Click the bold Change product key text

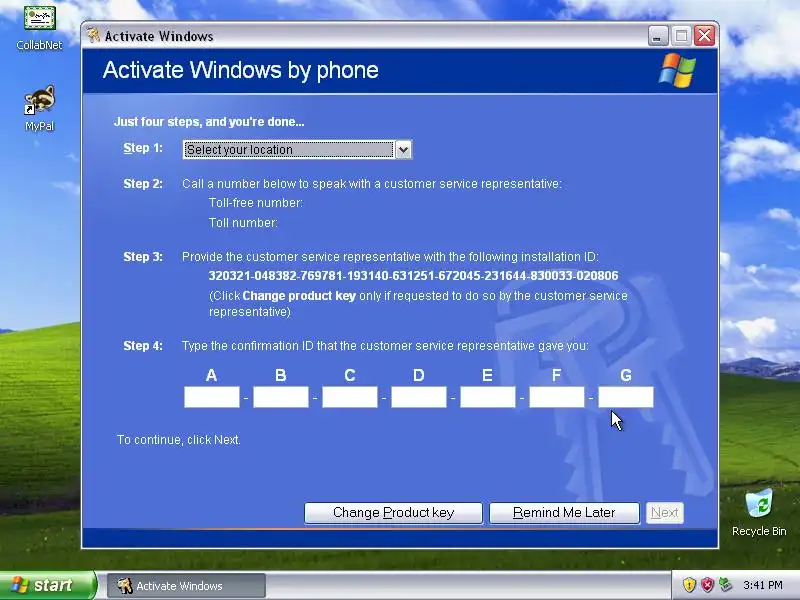pos(299,296)
